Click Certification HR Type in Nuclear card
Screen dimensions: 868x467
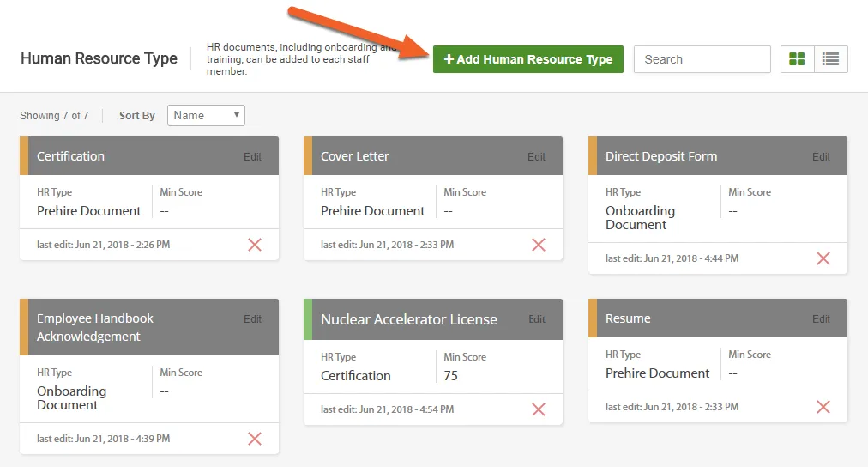355,376
